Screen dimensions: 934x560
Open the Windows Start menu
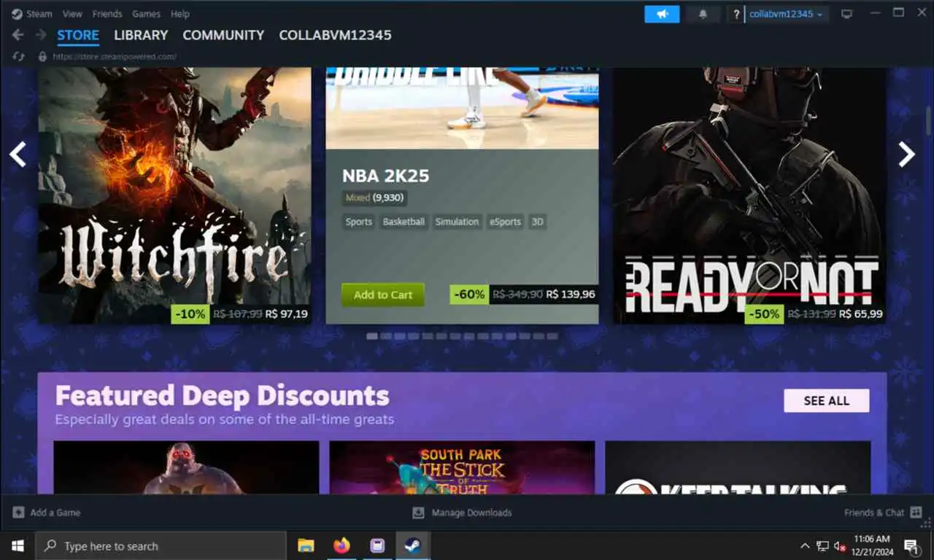click(18, 545)
